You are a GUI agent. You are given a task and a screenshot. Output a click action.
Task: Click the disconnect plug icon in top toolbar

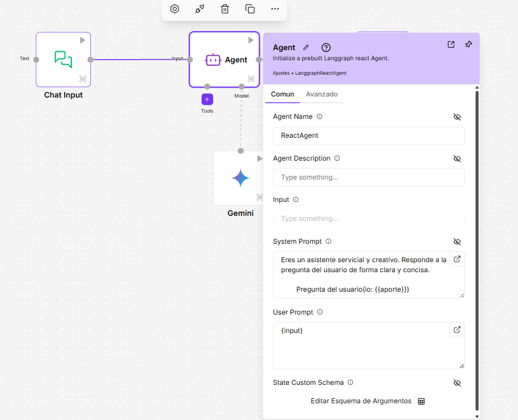(200, 9)
